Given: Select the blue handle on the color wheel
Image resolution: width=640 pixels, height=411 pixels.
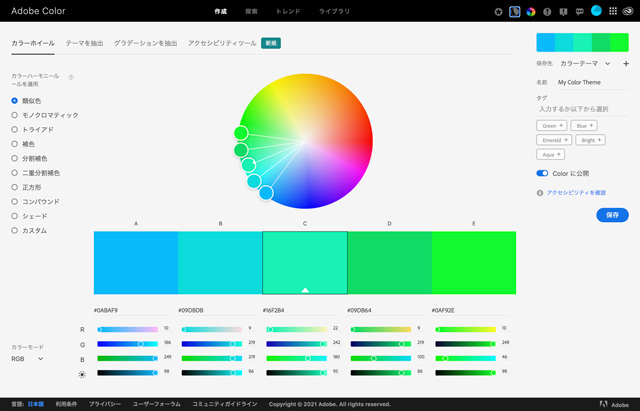Looking at the screenshot, I should point(266,193).
